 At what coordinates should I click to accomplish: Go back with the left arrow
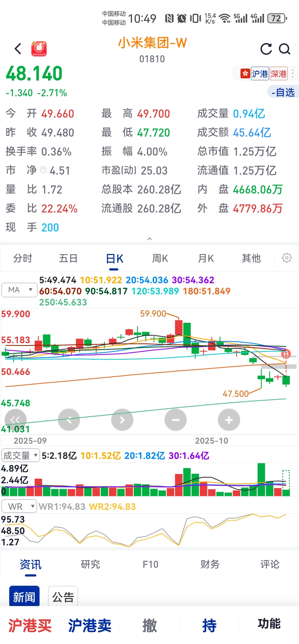[x=18, y=49]
